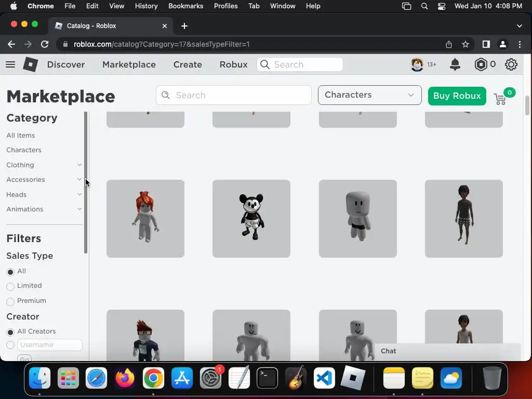This screenshot has width=532, height=399.
Task: Open Launchpad from the dock
Action: [x=68, y=378]
